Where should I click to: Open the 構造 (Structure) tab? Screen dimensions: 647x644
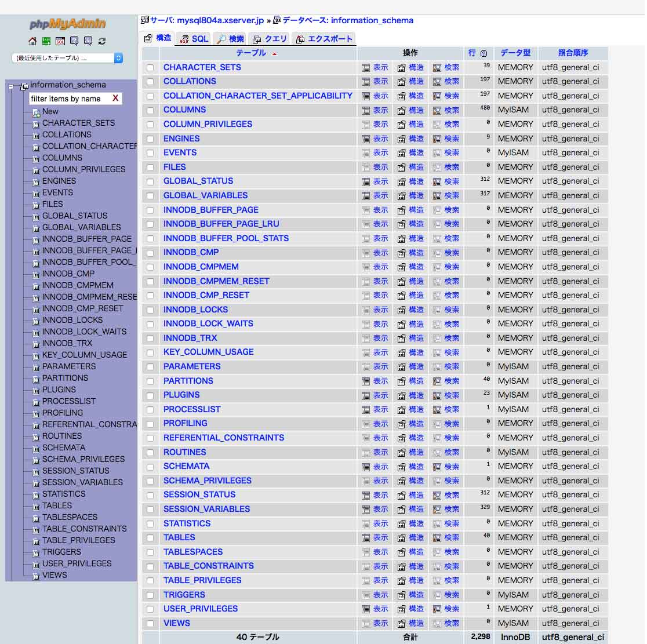coord(157,38)
